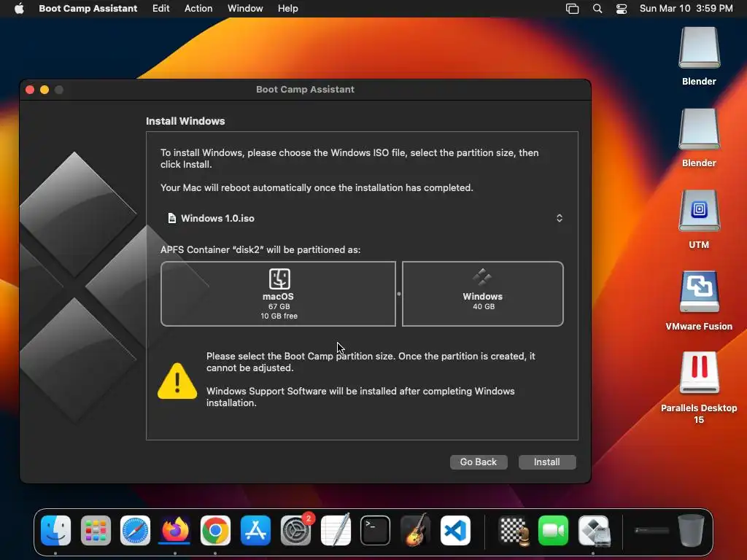This screenshot has height=560, width=747.
Task: Grab the partition size divider handle
Action: tap(399, 294)
